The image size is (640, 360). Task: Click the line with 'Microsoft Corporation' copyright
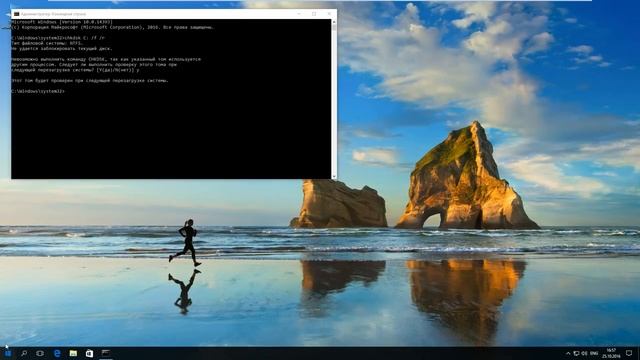click(113, 27)
